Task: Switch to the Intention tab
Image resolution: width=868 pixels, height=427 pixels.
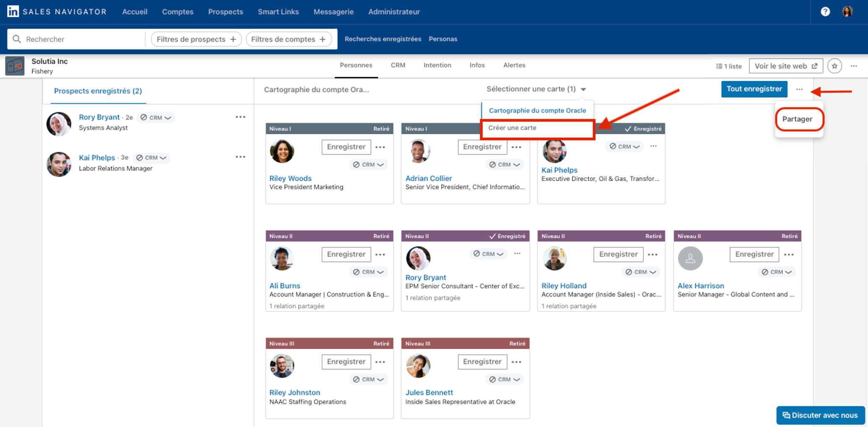Action: (x=437, y=65)
